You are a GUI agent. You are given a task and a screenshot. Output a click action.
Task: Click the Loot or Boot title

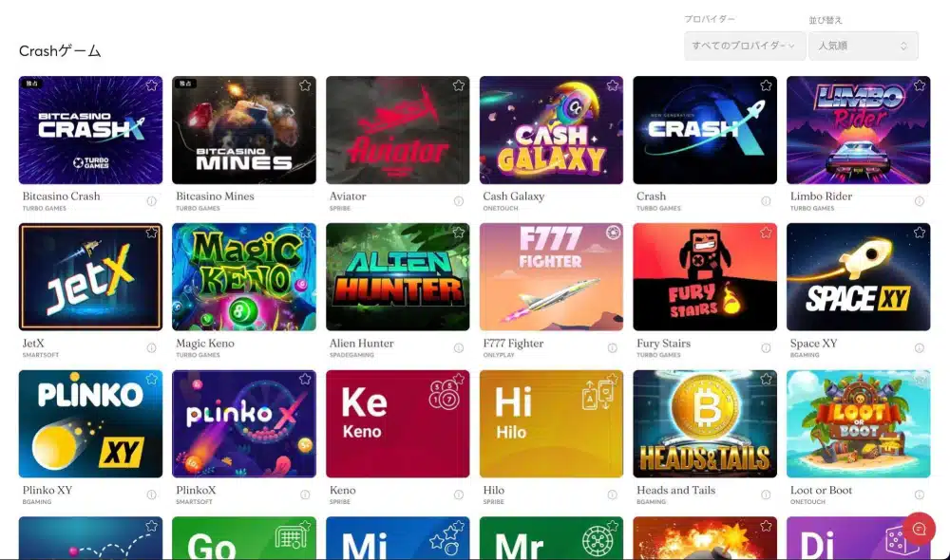[x=821, y=491]
